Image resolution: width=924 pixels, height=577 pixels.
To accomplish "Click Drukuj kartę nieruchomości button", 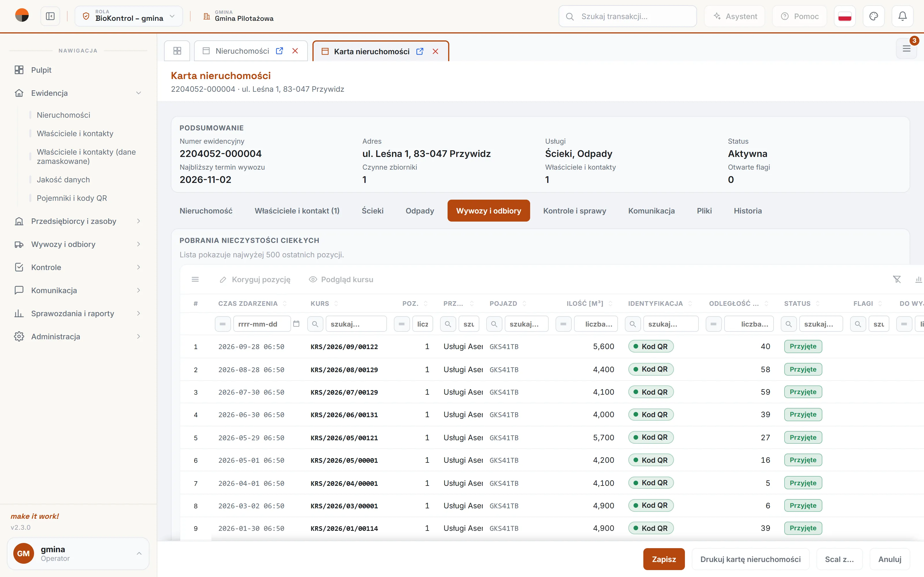I will tap(750, 559).
